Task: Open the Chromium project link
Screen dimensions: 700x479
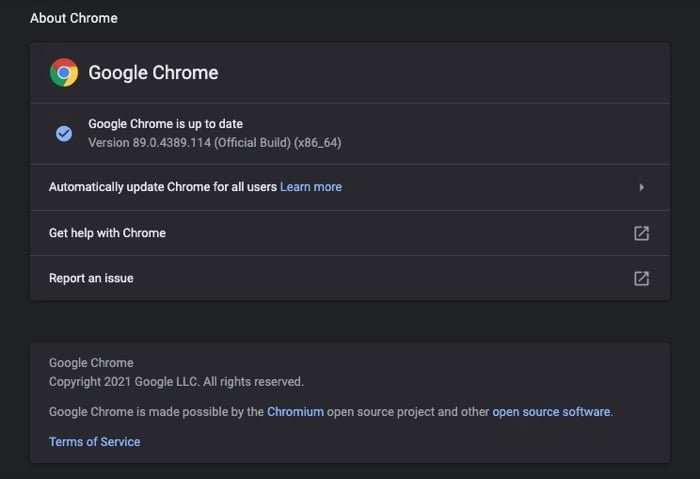Action: coord(295,412)
